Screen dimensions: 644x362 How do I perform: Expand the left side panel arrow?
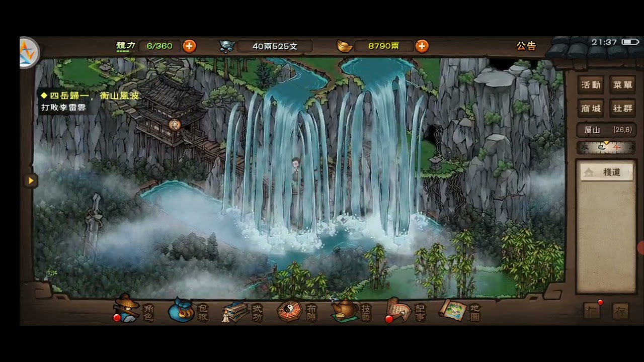coord(30,180)
